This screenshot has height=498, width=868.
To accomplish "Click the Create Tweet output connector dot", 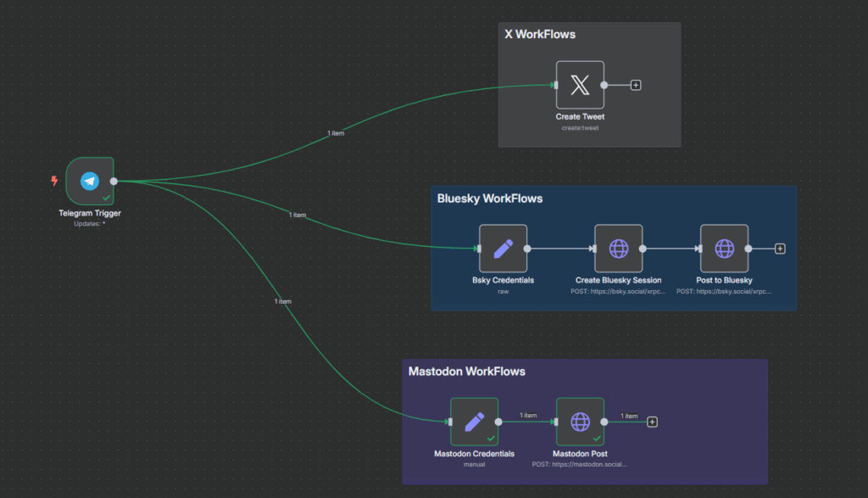I will [x=604, y=86].
